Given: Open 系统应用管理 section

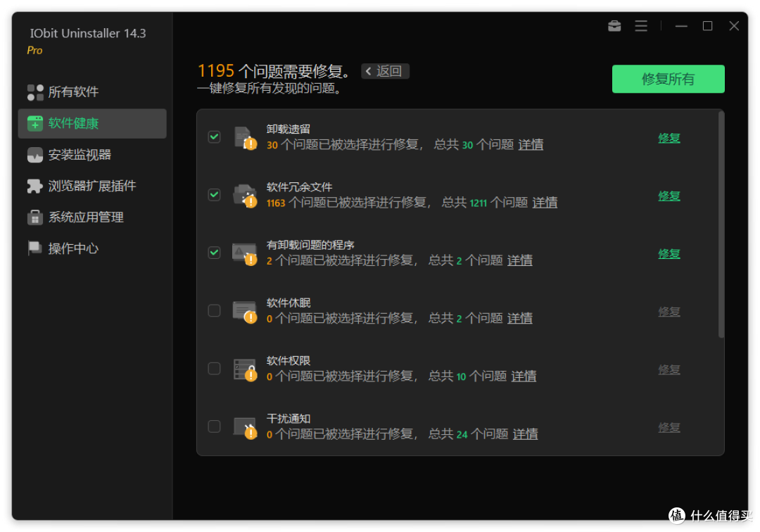Looking at the screenshot, I should (x=92, y=217).
